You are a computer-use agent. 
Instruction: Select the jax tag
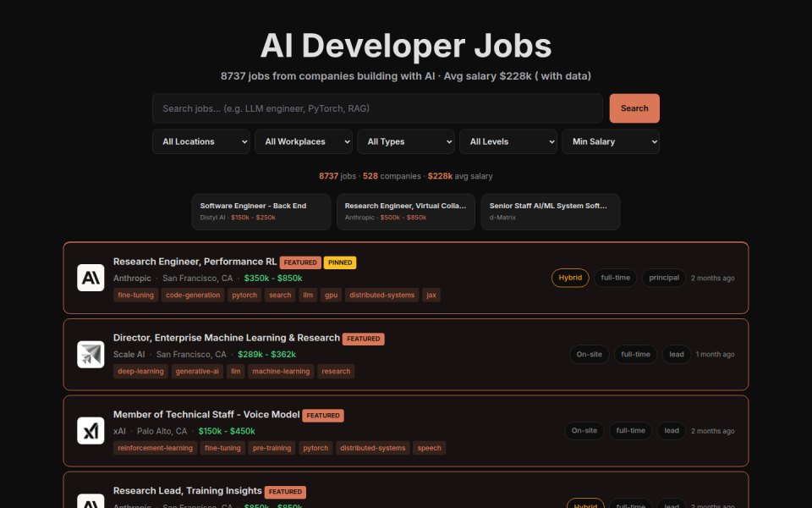pyautogui.click(x=431, y=295)
